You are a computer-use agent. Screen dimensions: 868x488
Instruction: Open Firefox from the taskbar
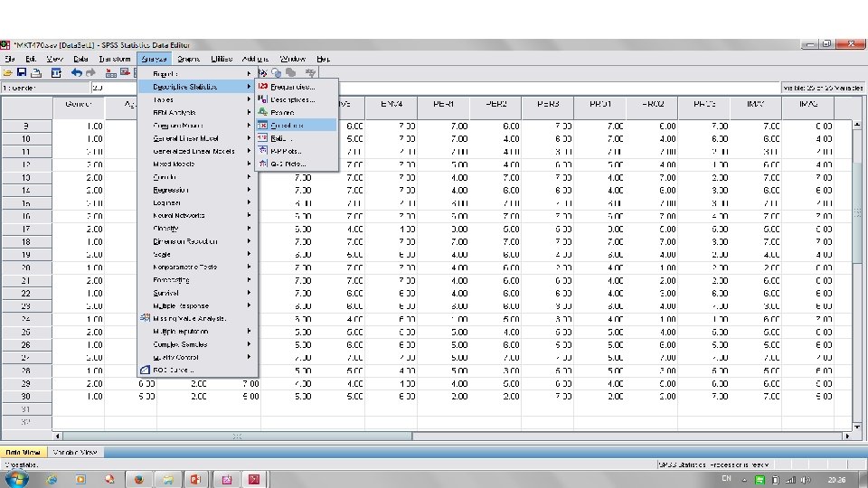[x=138, y=479]
